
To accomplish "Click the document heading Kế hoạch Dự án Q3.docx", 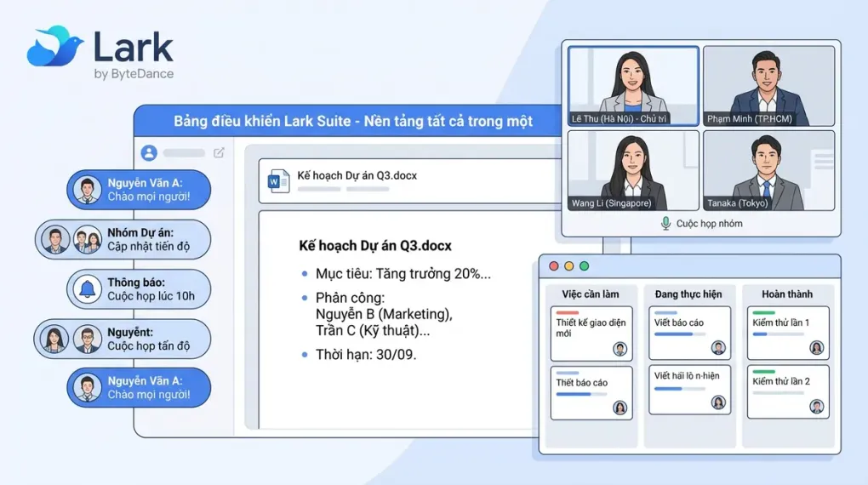I will (x=375, y=246).
